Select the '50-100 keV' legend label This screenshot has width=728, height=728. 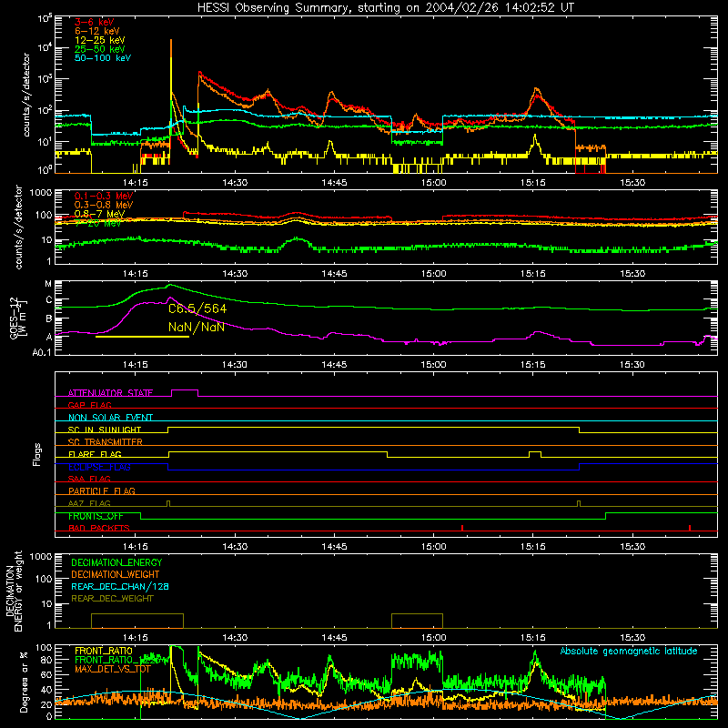point(103,58)
